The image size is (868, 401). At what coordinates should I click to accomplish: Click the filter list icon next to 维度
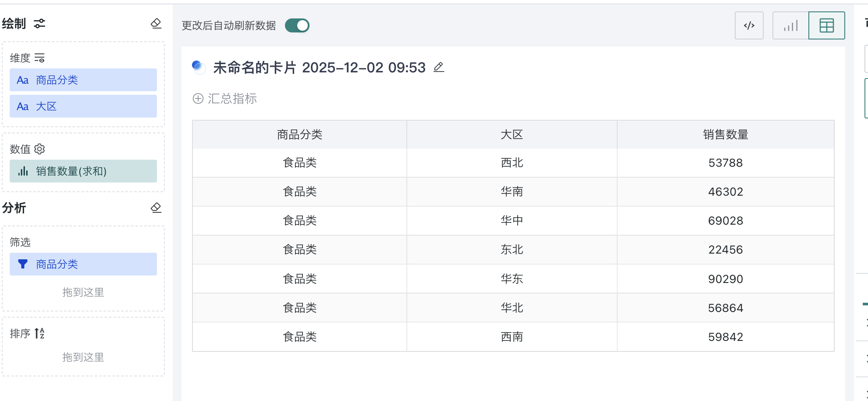point(40,57)
